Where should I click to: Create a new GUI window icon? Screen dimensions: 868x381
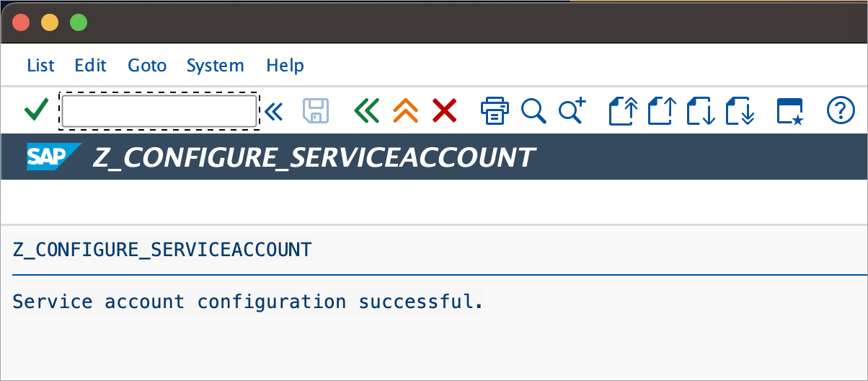tap(789, 111)
